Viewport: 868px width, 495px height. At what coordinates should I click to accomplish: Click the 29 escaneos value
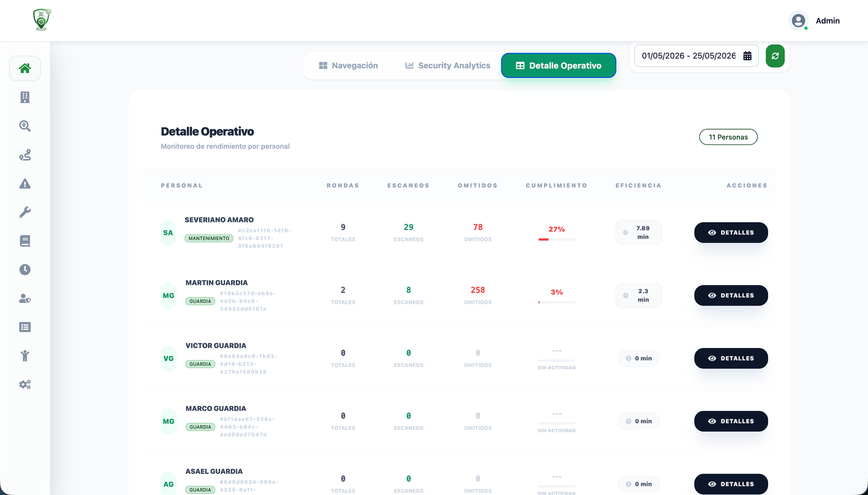tap(409, 227)
